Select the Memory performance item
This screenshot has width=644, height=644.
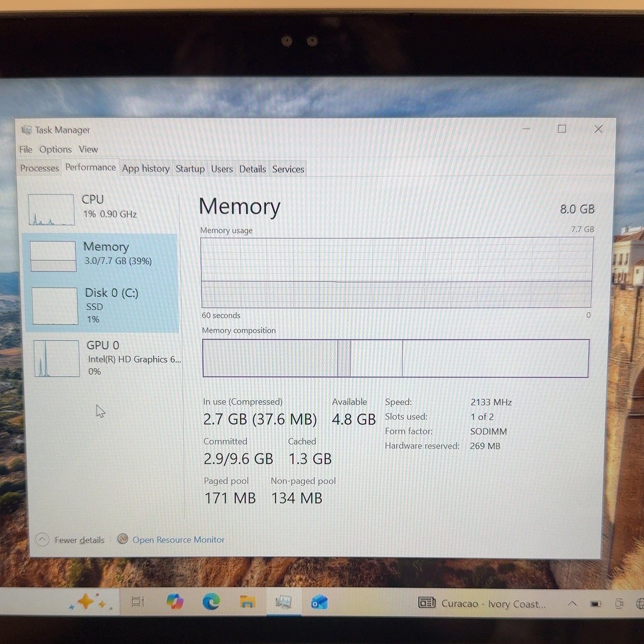[x=101, y=256]
